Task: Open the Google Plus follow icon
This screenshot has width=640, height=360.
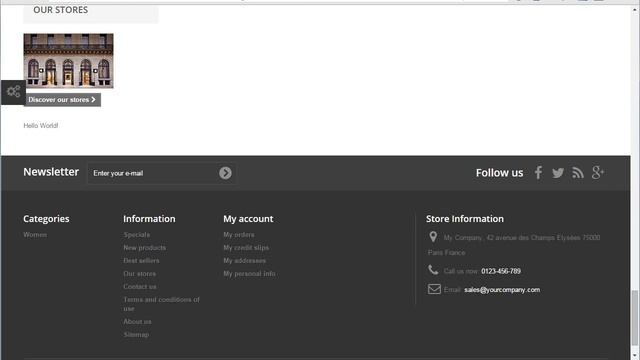Action: point(598,173)
